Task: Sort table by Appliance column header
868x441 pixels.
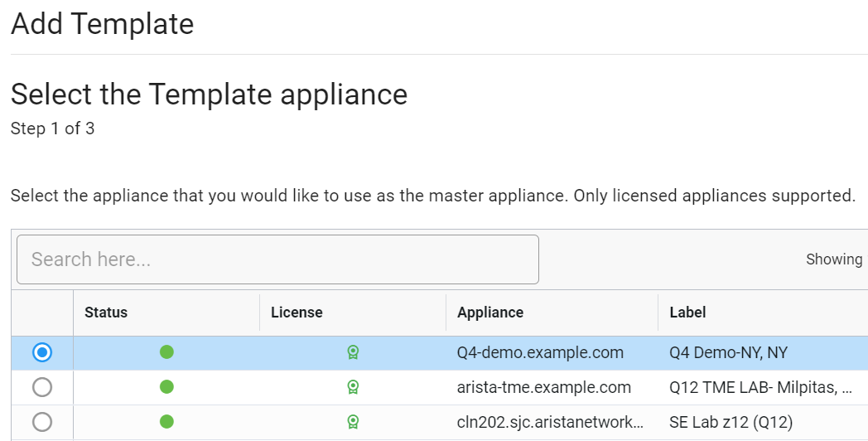Action: (490, 313)
